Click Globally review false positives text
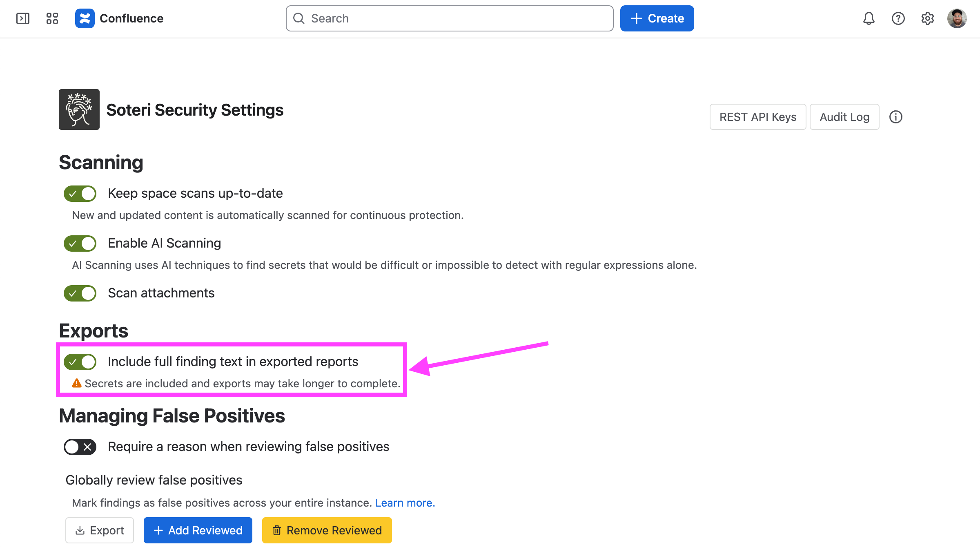Viewport: 980px width, 554px height. [x=154, y=480]
